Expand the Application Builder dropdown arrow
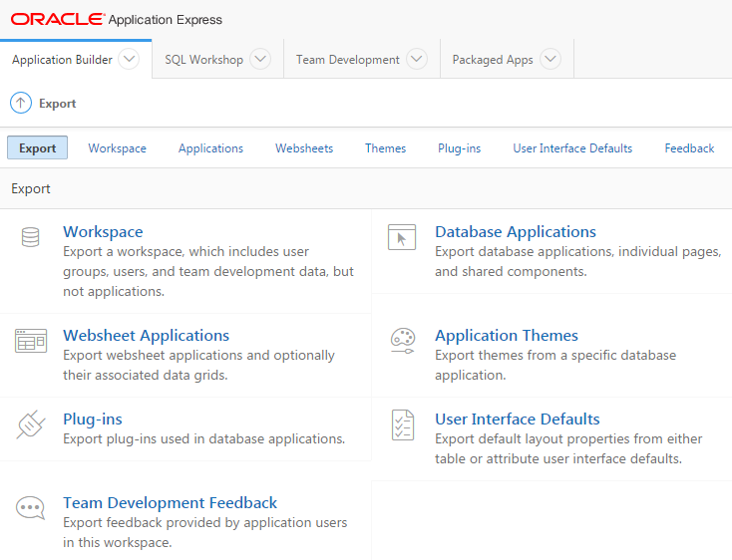The image size is (732, 560). coord(129,59)
